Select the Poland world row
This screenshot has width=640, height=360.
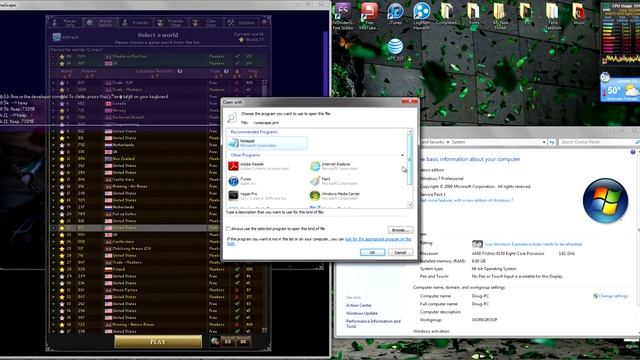(x=157, y=269)
